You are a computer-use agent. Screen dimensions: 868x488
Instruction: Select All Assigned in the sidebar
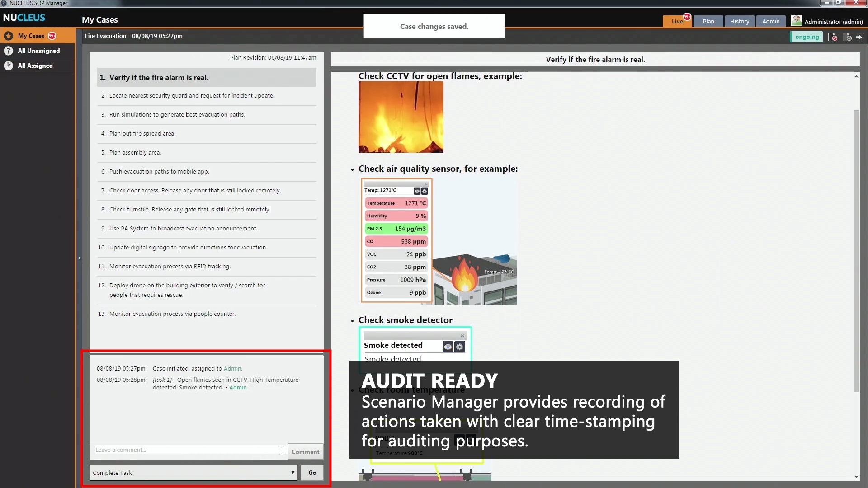38,66
